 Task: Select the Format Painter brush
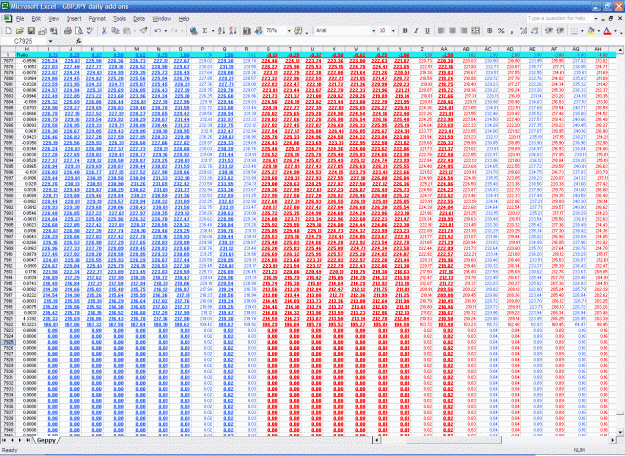[x=144, y=31]
